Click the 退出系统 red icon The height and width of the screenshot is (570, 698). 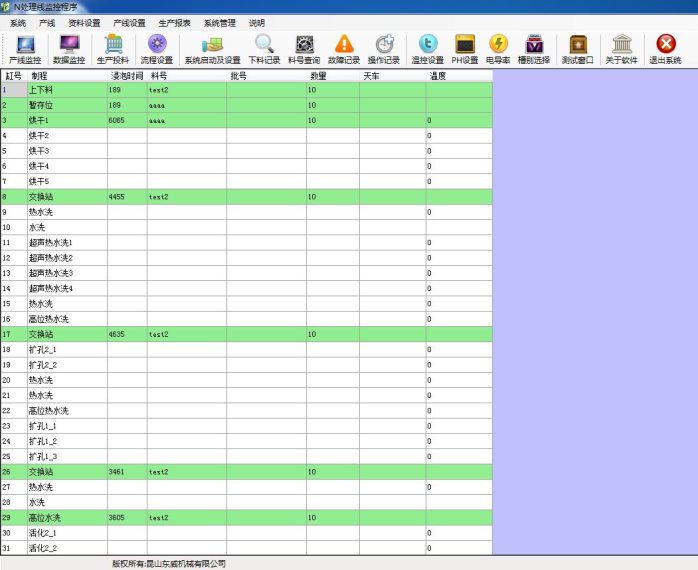coord(665,47)
